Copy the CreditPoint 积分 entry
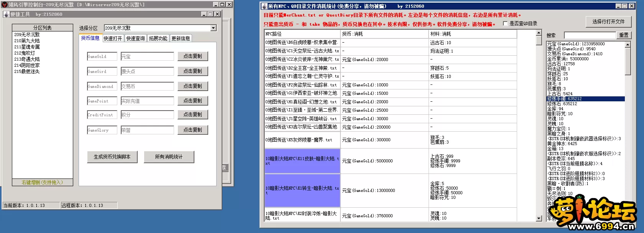 pyautogui.click(x=192, y=114)
